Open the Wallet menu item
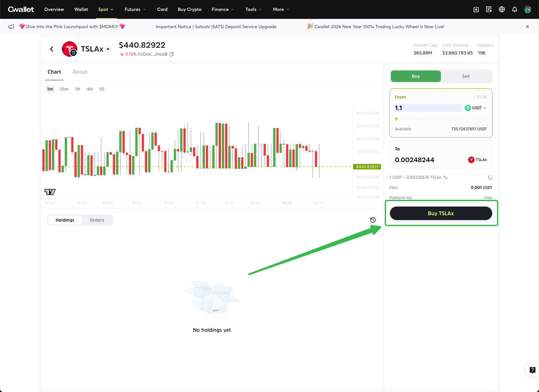Image resolution: width=539 pixels, height=392 pixels. (x=81, y=9)
